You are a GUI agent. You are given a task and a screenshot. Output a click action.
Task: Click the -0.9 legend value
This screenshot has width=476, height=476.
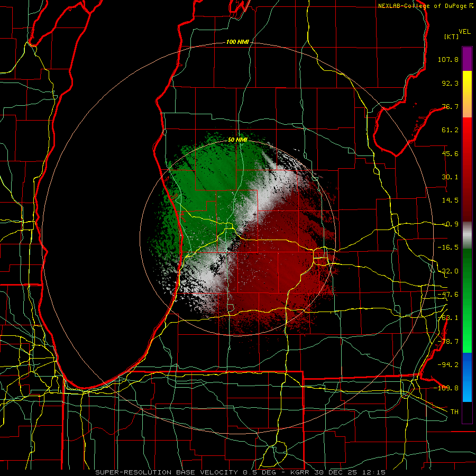pos(451,224)
